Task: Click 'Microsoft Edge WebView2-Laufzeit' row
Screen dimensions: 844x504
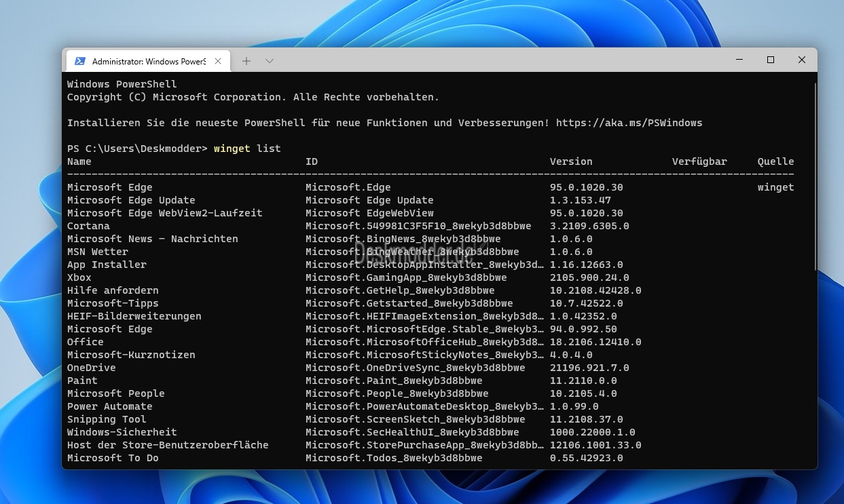Action: (165, 213)
